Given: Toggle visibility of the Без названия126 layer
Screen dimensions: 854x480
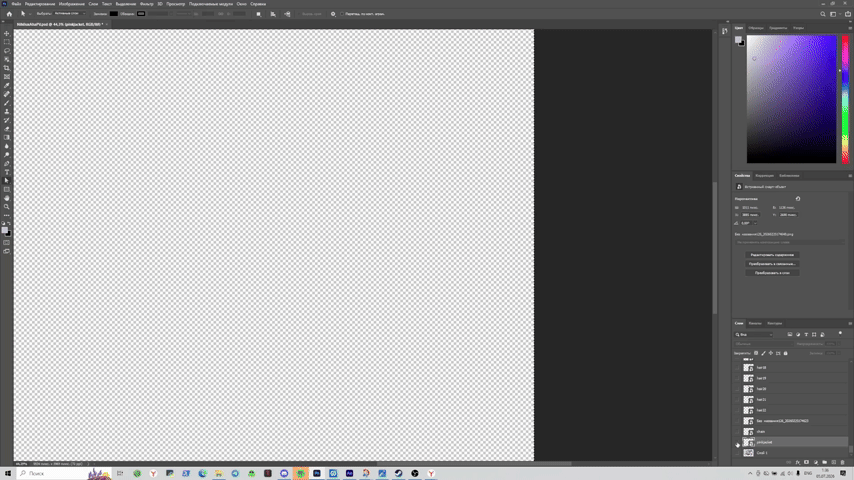Looking at the screenshot, I should point(737,421).
